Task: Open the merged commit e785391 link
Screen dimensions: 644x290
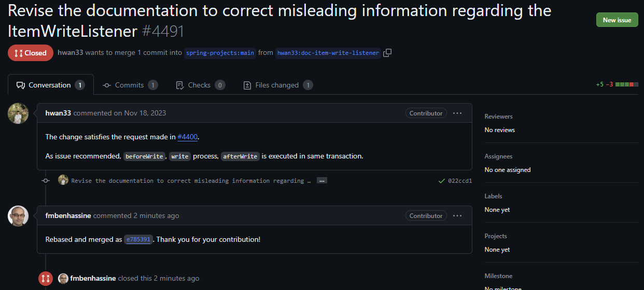Action: pyautogui.click(x=138, y=239)
